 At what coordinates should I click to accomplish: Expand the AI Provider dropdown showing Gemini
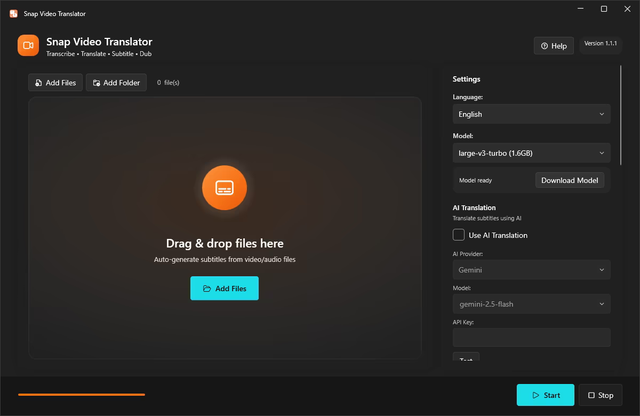[x=531, y=270]
